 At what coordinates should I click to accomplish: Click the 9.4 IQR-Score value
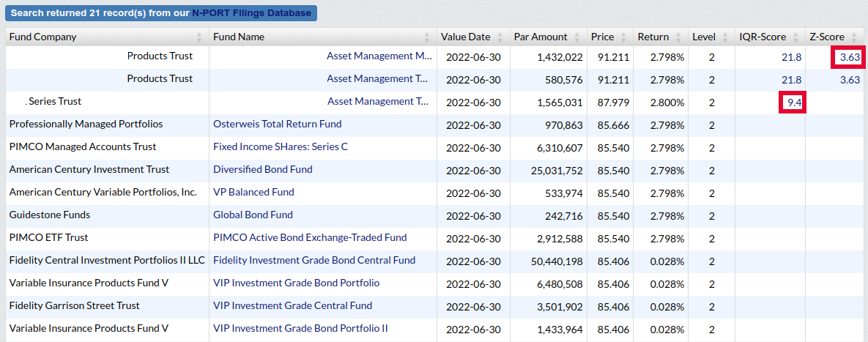click(793, 103)
